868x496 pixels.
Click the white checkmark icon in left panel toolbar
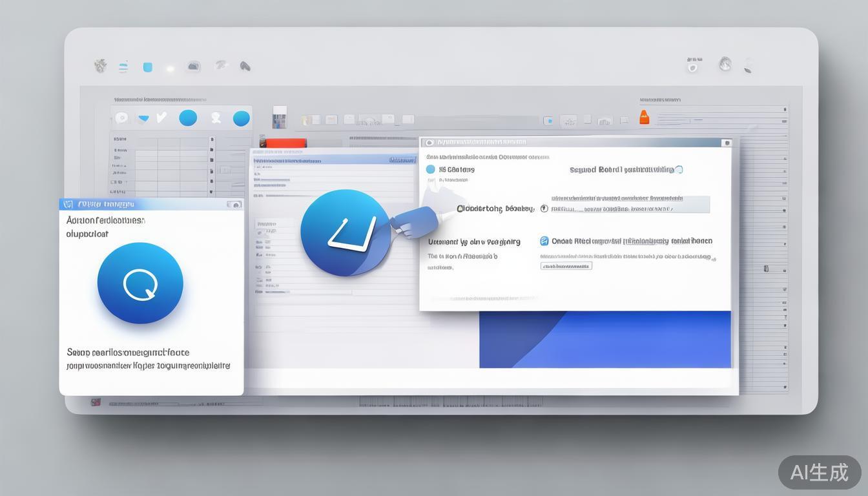(x=162, y=117)
